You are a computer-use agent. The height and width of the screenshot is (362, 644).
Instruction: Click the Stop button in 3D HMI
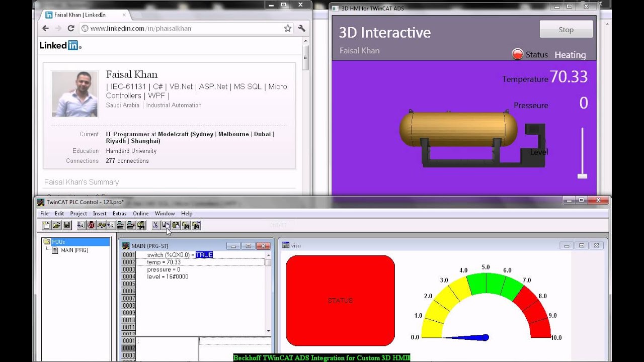(566, 29)
